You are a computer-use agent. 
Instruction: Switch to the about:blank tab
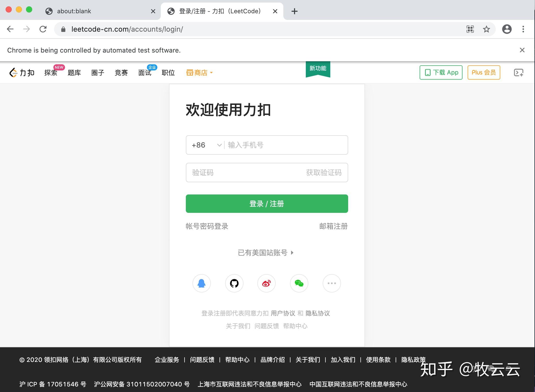click(74, 11)
